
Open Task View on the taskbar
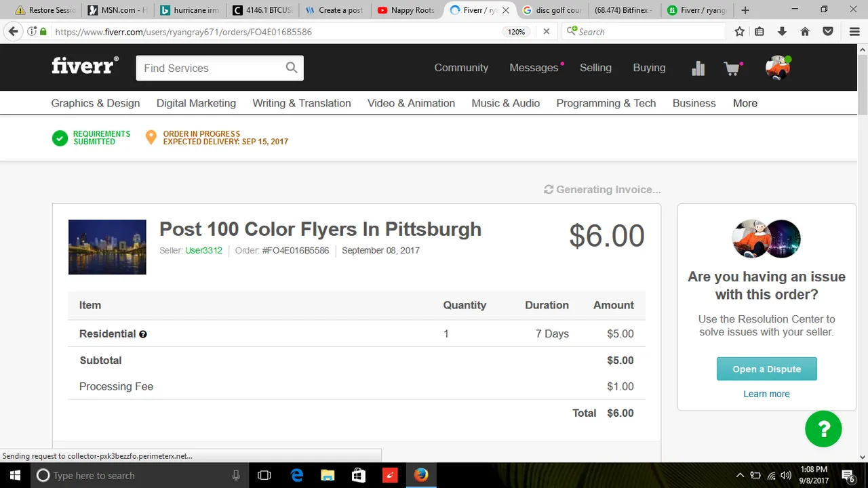pyautogui.click(x=264, y=475)
